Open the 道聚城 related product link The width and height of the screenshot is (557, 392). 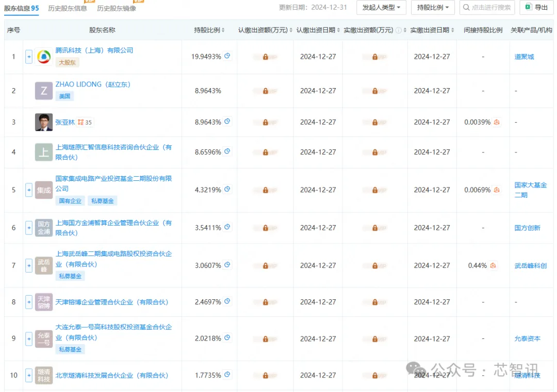point(524,57)
